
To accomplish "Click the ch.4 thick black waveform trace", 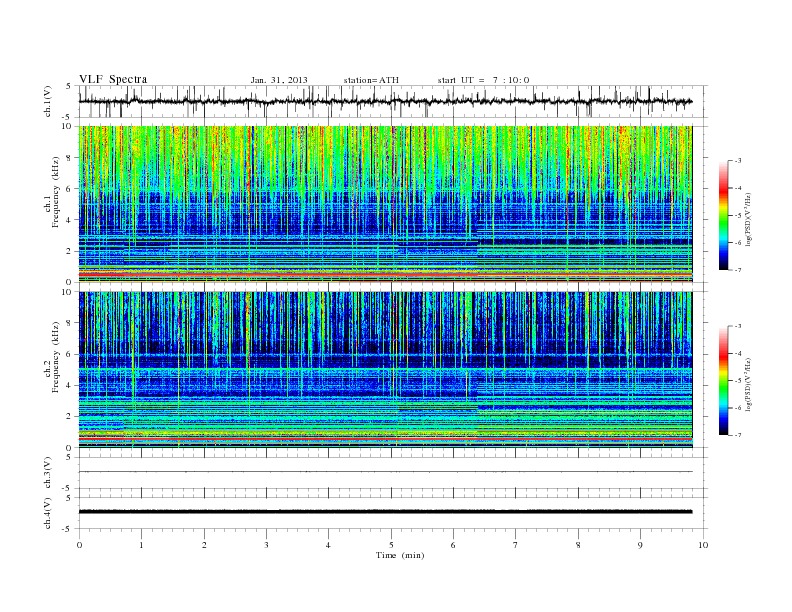I will (385, 512).
